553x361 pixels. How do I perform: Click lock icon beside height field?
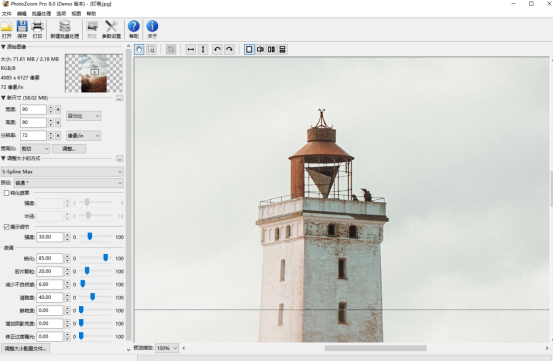(58, 123)
